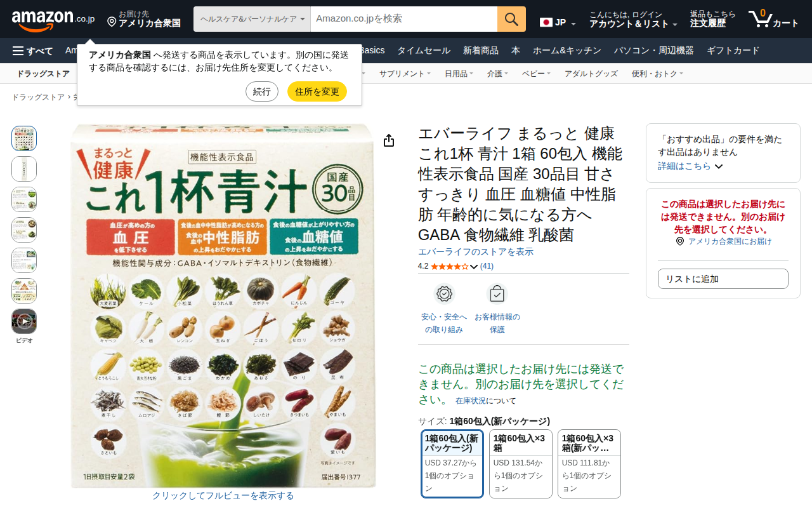Click the お客様情報の保護 shield icon
812x508 pixels.
pos(497,294)
